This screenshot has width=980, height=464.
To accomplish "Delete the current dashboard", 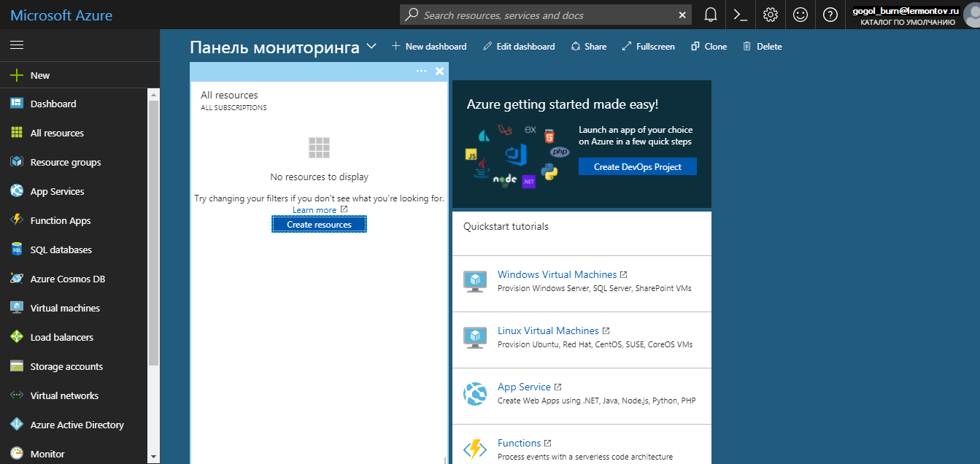I will tap(762, 46).
